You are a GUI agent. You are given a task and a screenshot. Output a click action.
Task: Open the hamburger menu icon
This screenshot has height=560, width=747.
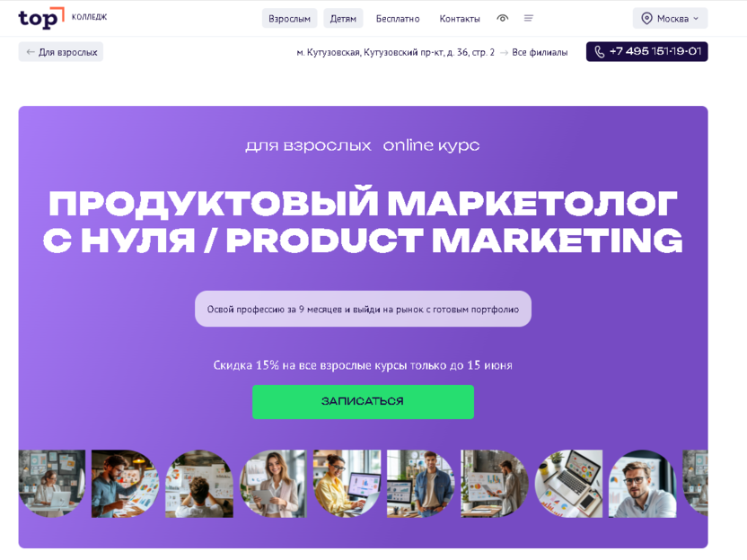coord(528,19)
